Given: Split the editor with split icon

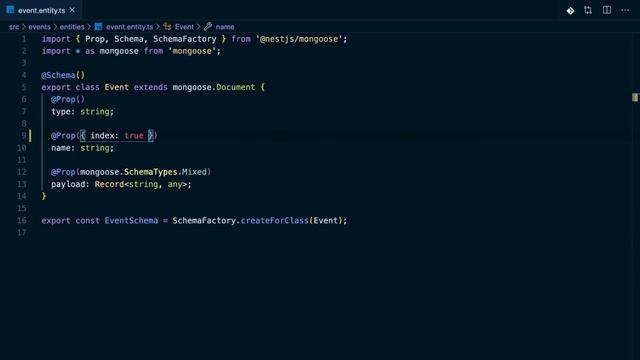Looking at the screenshot, I should click(607, 10).
